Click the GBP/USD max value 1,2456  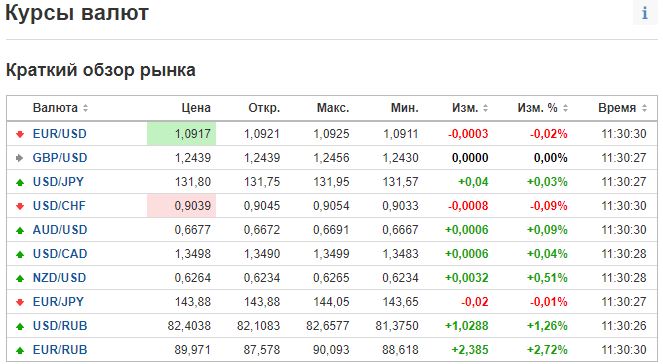(331, 158)
